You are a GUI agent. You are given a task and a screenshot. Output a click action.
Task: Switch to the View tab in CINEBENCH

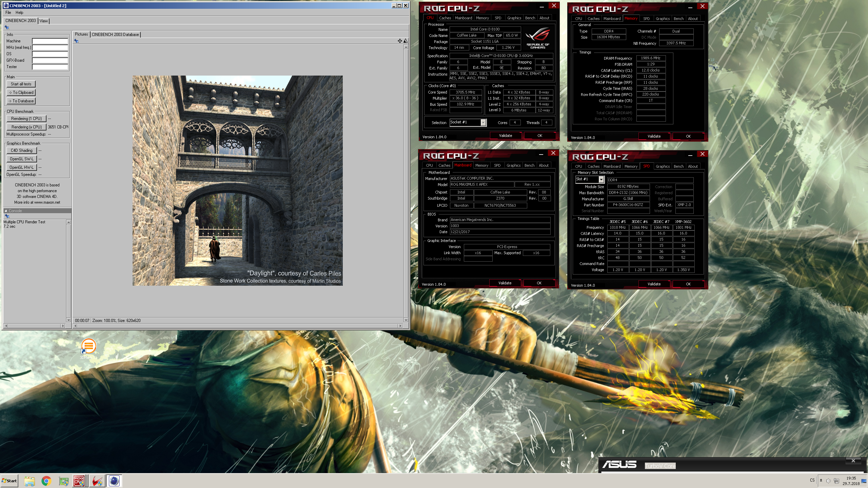pos(44,21)
